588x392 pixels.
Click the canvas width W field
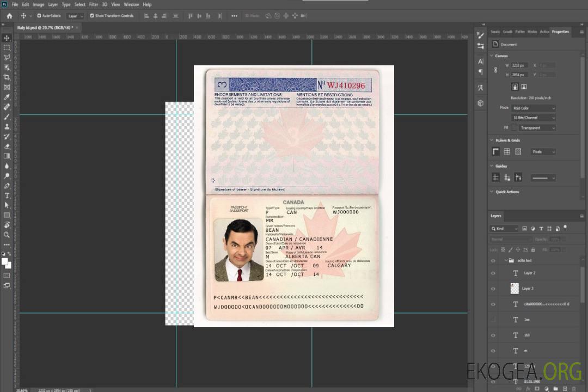520,65
